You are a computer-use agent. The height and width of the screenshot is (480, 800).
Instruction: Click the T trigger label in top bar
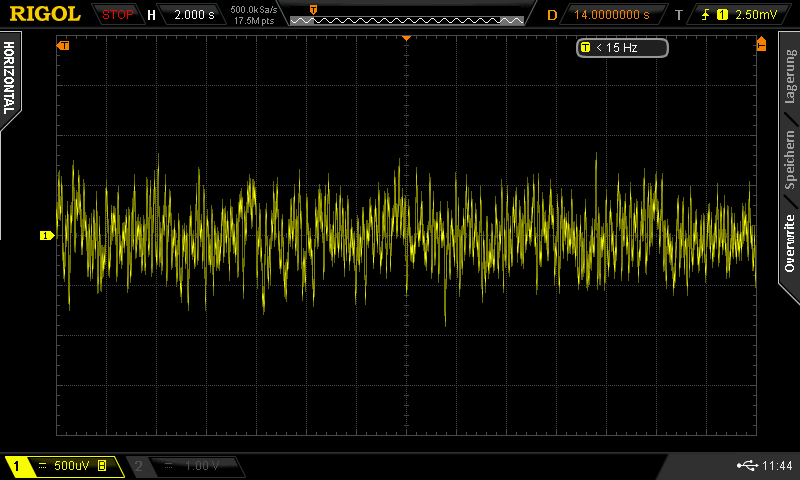679,15
